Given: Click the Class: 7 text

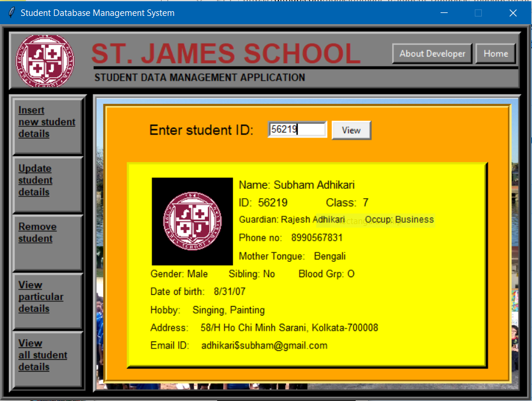Looking at the screenshot, I should pos(347,202).
